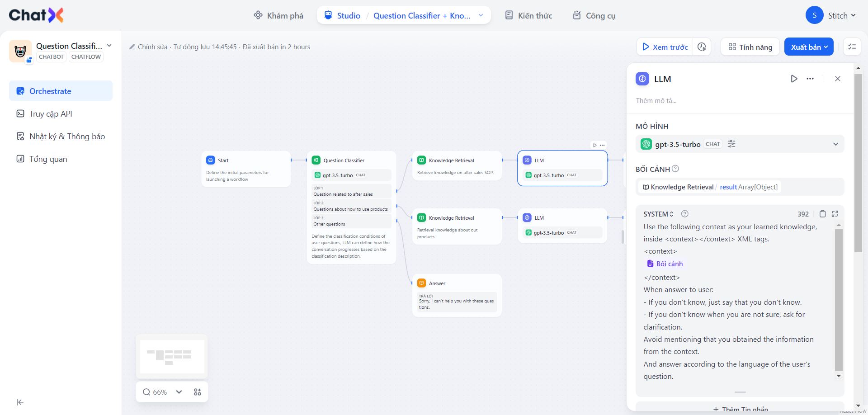Collapse the left sidebar

[x=20, y=402]
